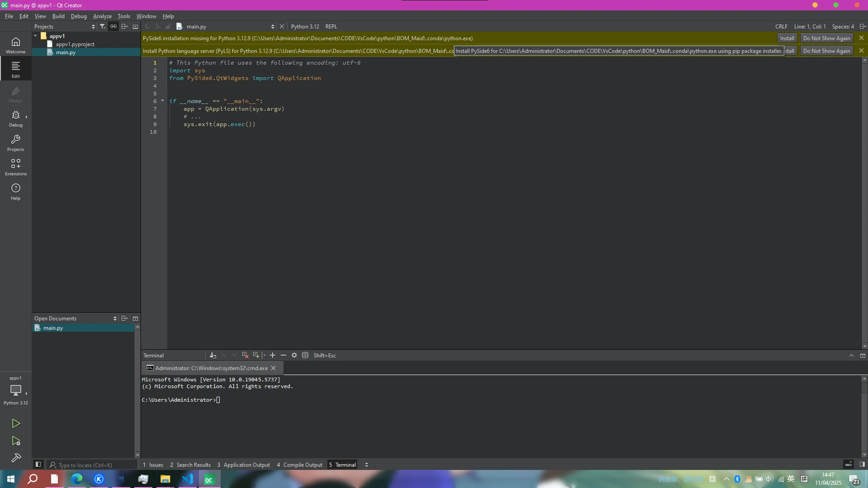Open new terminal shell dropdown arrow

click(264, 356)
